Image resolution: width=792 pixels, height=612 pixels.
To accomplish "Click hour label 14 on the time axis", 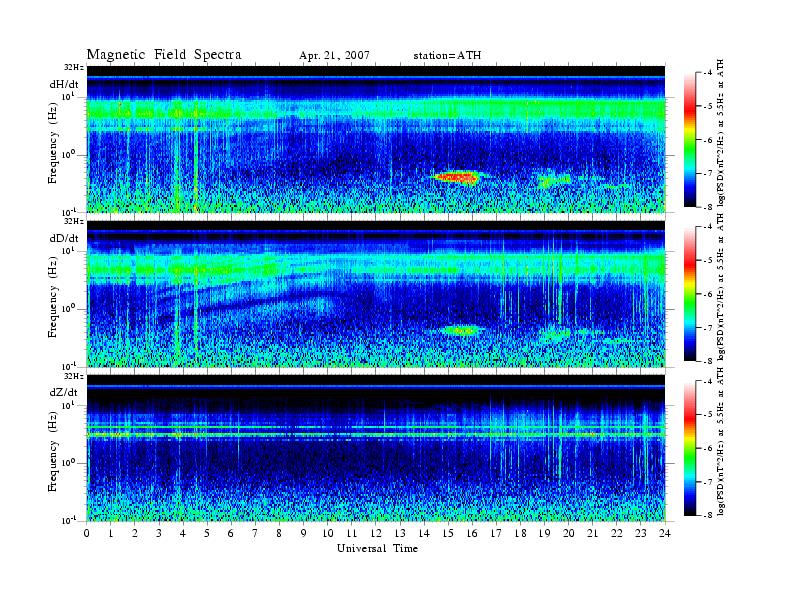I will pos(424,533).
